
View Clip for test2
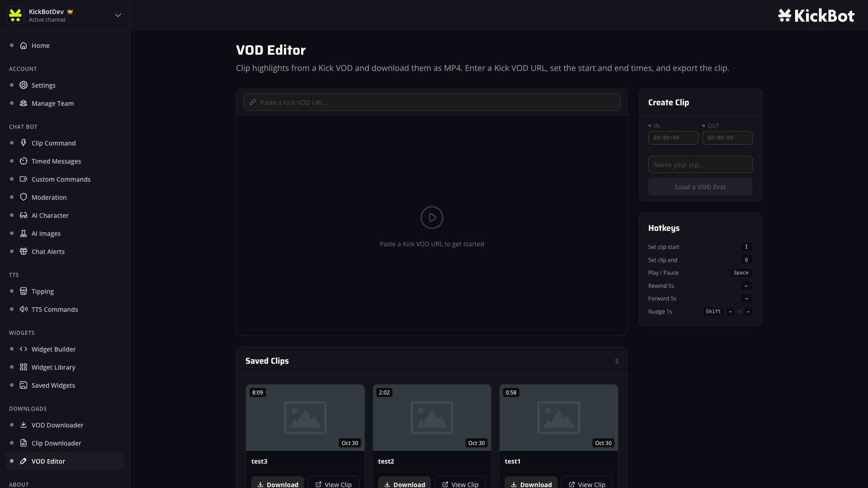460,483
